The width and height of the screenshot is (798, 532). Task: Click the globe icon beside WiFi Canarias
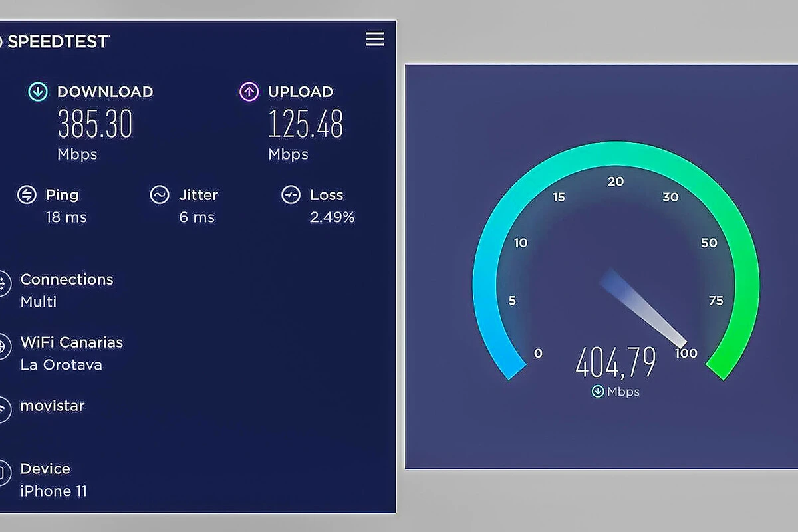coord(3,346)
